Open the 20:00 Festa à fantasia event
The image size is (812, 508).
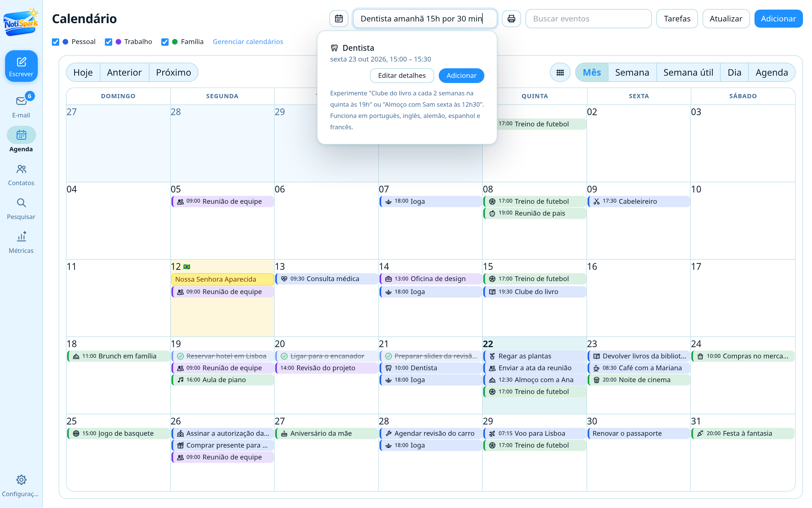click(x=743, y=433)
